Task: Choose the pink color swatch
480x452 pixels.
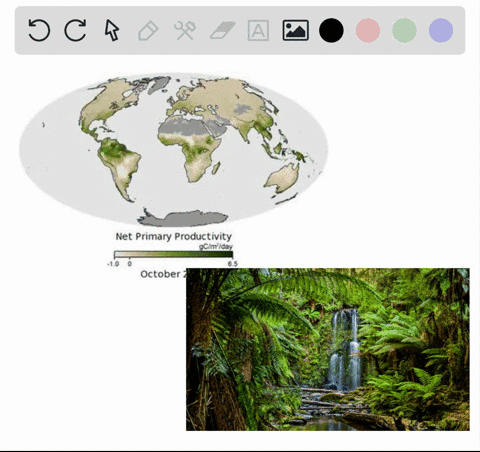Action: [x=368, y=30]
